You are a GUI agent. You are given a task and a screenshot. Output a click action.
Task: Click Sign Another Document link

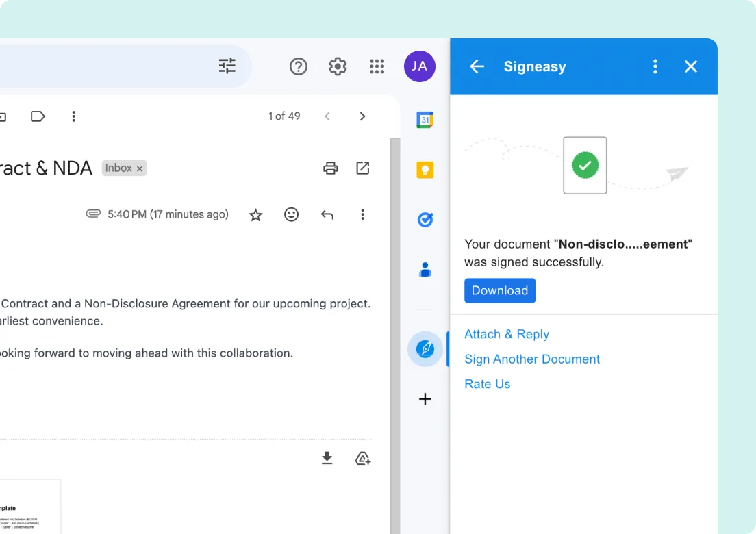click(x=532, y=359)
